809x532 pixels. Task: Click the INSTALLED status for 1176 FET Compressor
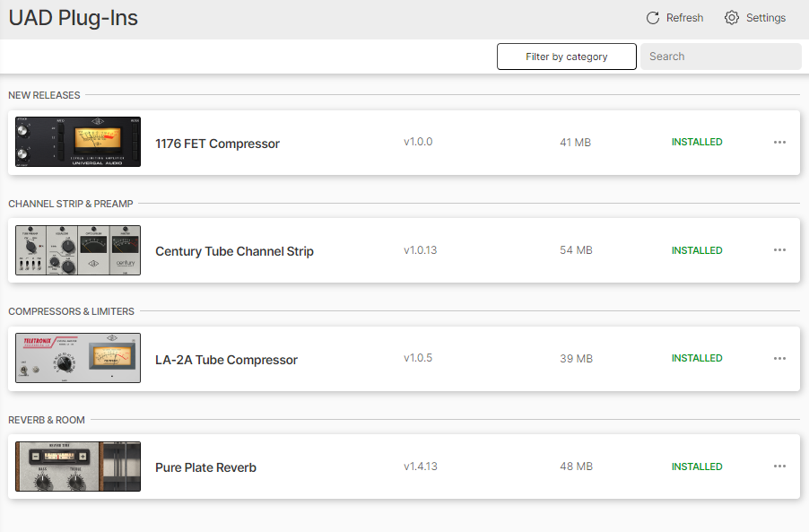[697, 142]
